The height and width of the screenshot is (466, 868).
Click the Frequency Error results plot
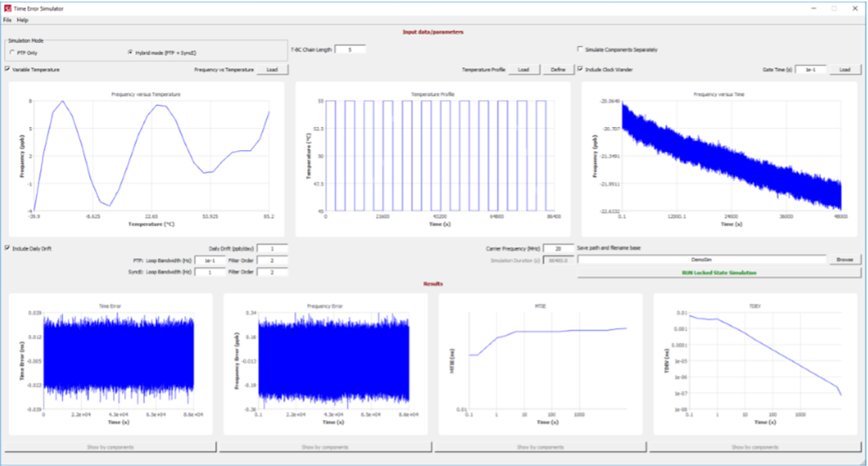pyautogui.click(x=325, y=364)
